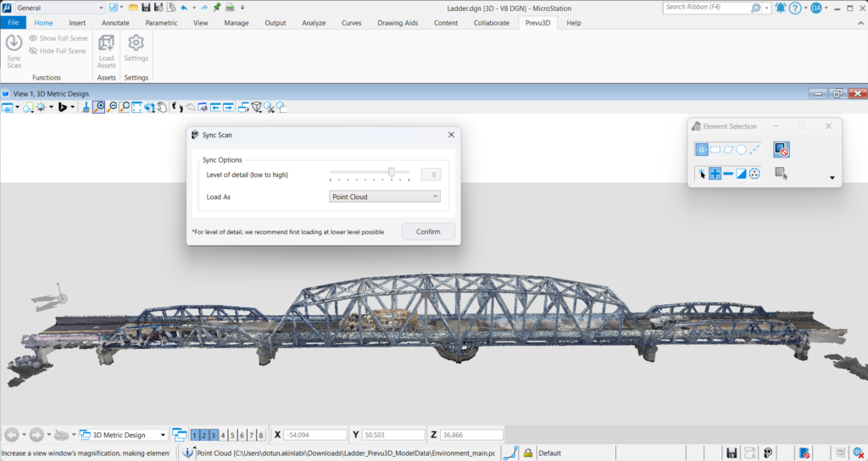
Task: Open the Load As Point Cloud dropdown
Action: coord(385,197)
